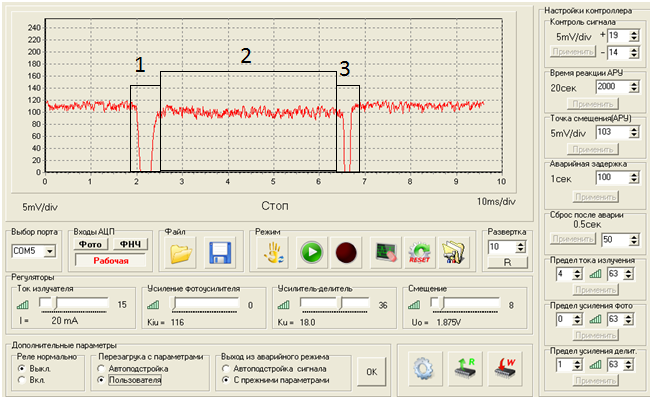Screen dimensions: 651x399
Task: Write parameters to chip (W icon)
Action: [x=505, y=369]
